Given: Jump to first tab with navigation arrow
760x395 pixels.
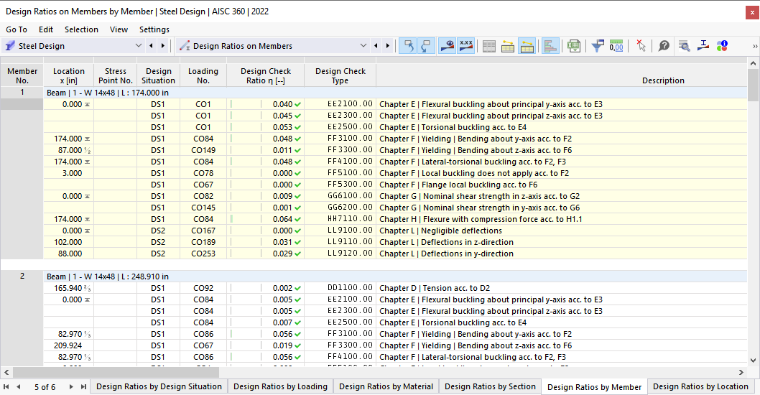Looking at the screenshot, I should point(6,387).
